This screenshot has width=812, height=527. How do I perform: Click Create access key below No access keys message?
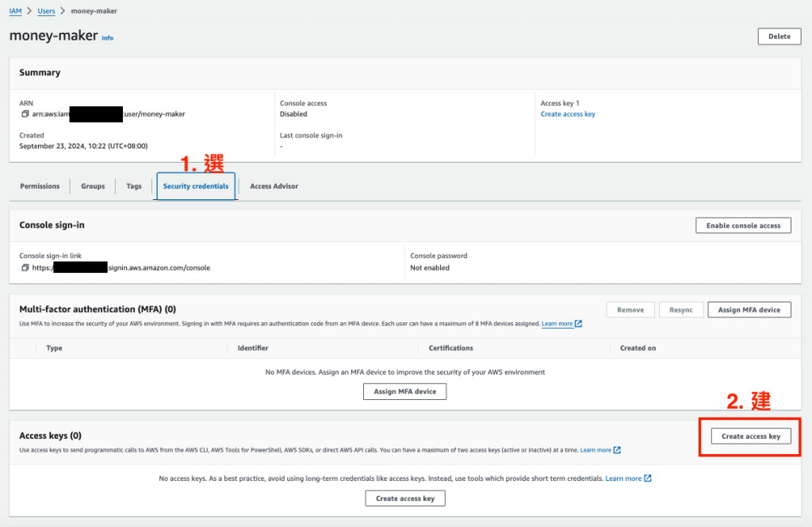(405, 498)
